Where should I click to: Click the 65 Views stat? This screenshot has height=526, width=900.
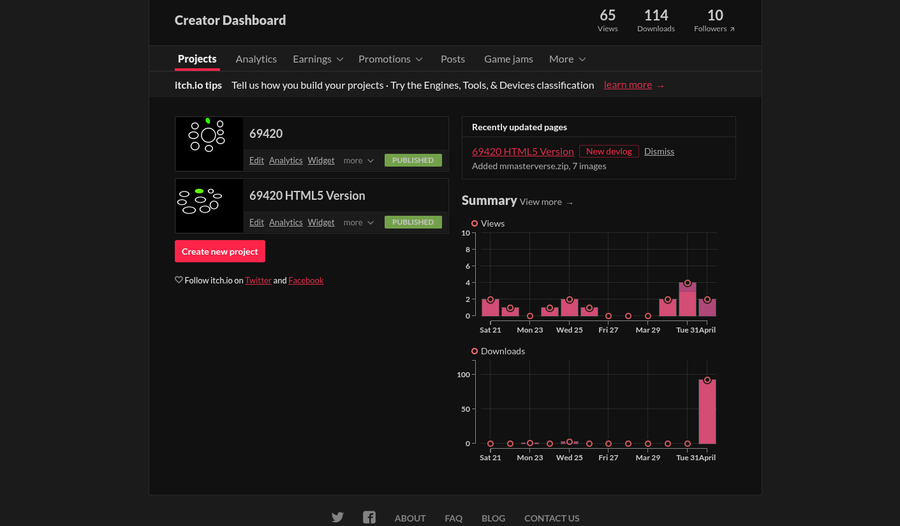(607, 20)
